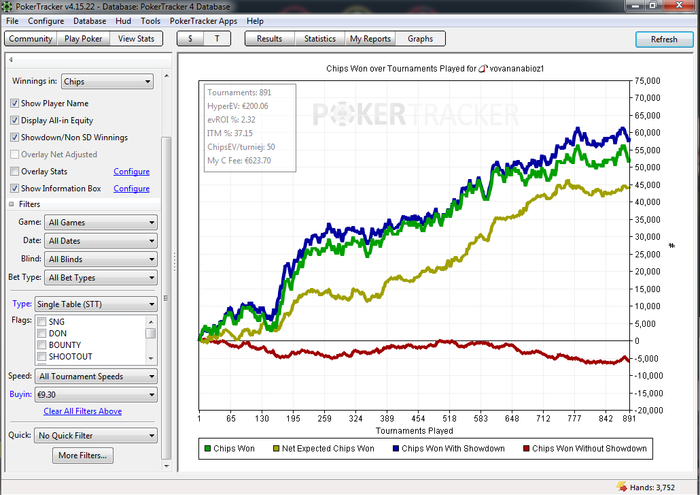Click the Chips Won With Showdown blue swatch
The image size is (700, 495).
[x=396, y=449]
